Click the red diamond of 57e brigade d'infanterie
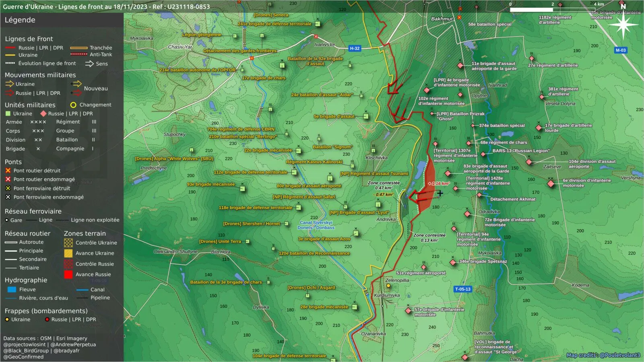The height and width of the screenshot is (362, 644). click(x=409, y=311)
